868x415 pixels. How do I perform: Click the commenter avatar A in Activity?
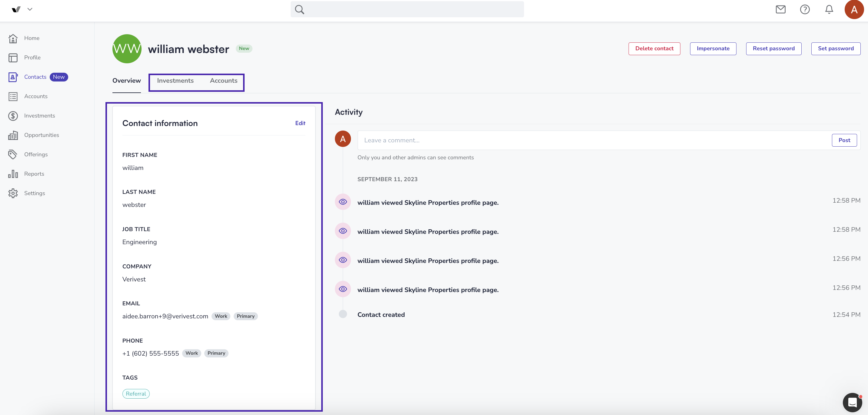[343, 139]
